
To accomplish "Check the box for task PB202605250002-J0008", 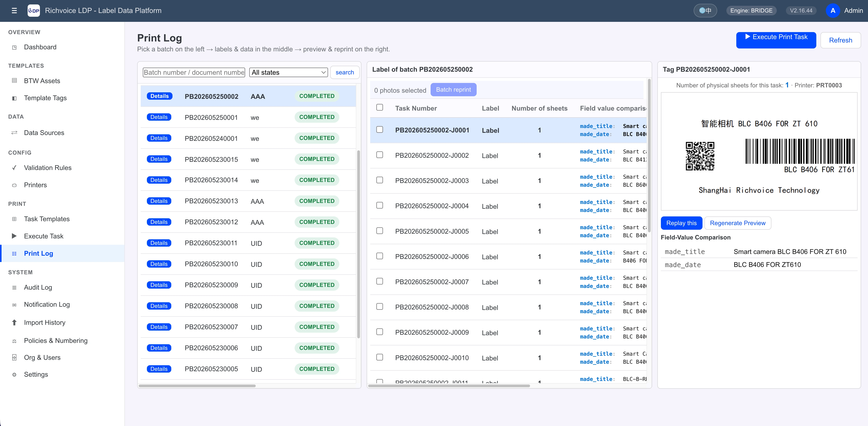I will click(x=380, y=307).
